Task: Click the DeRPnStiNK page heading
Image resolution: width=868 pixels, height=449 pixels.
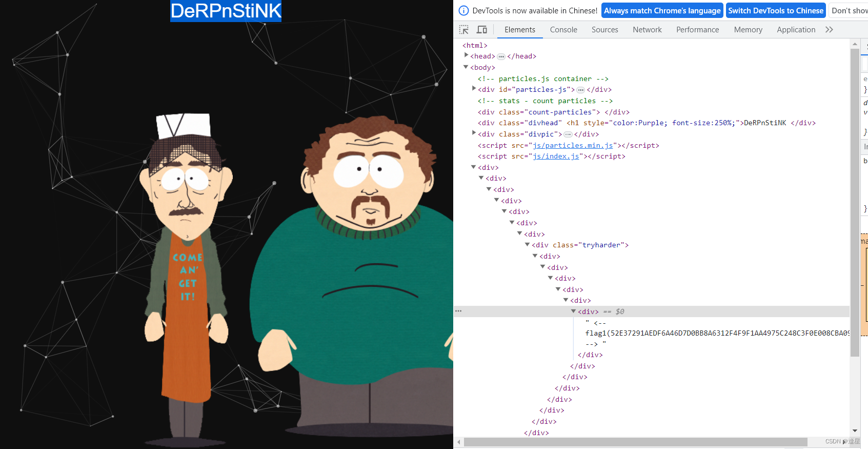Action: point(226,11)
